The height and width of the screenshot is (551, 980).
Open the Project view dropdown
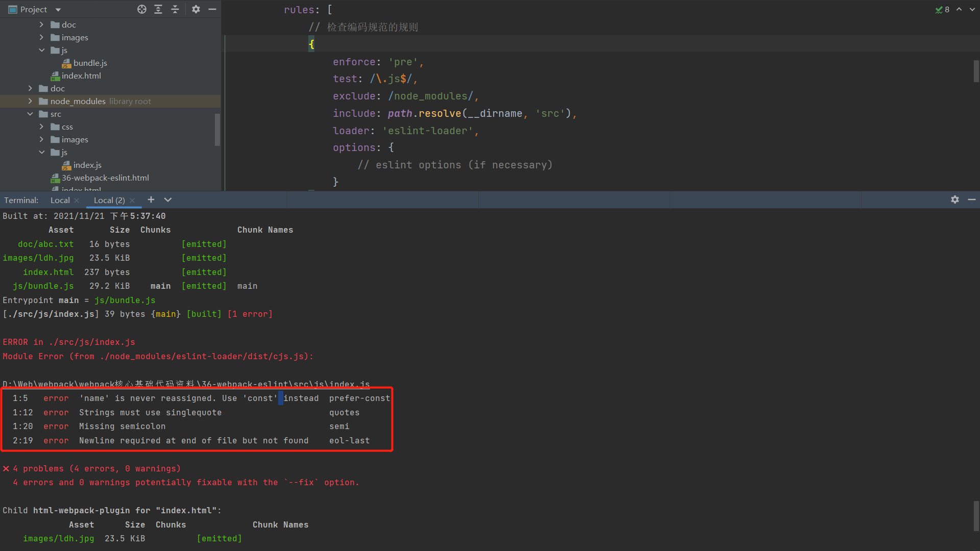tap(58, 10)
